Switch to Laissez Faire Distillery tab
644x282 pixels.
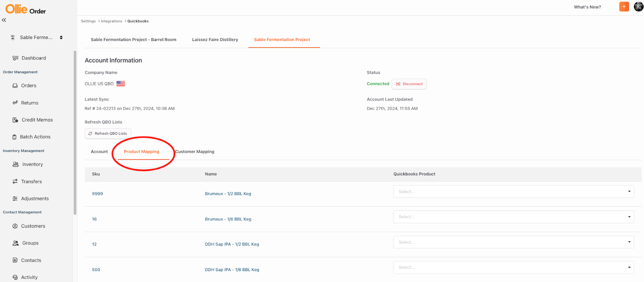[215, 39]
